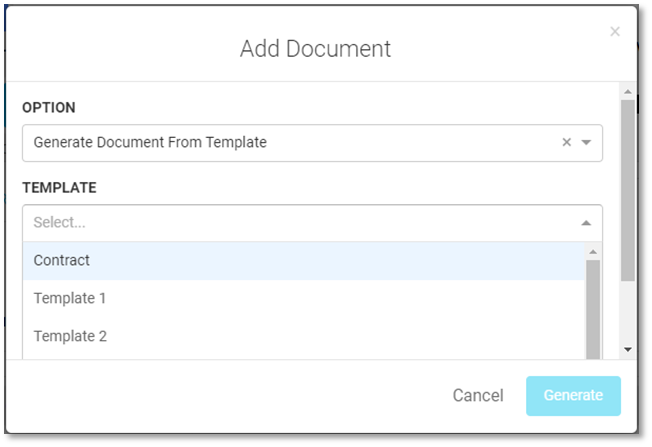
Task: Click the template list scrollbar thumb
Action: coord(593,309)
